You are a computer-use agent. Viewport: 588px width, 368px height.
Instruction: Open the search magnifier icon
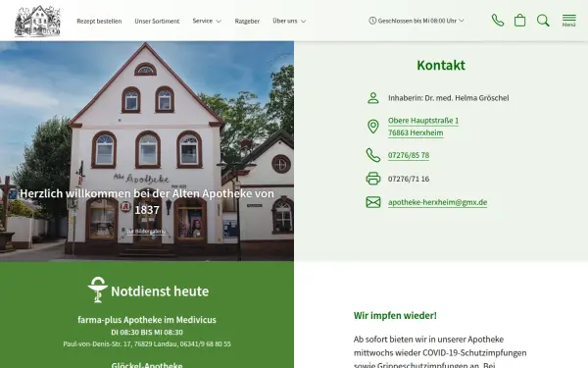(543, 21)
